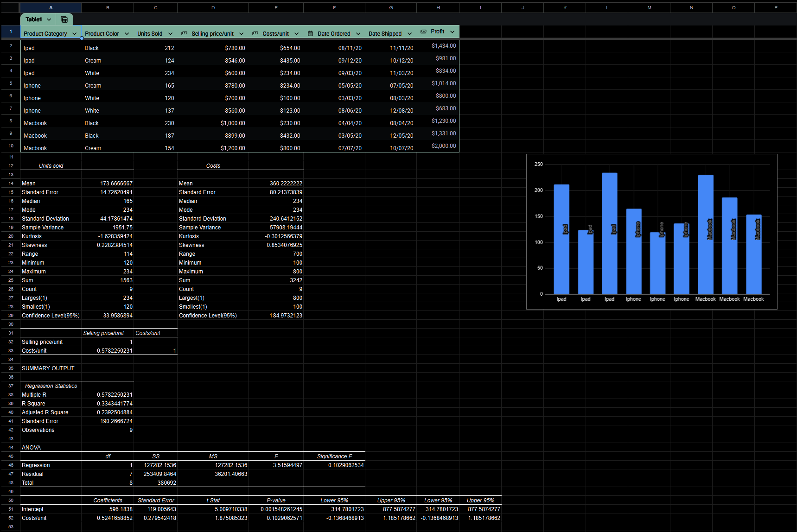This screenshot has width=797, height=532.
Task: Click selling price cell $899.00
Action: pos(235,136)
